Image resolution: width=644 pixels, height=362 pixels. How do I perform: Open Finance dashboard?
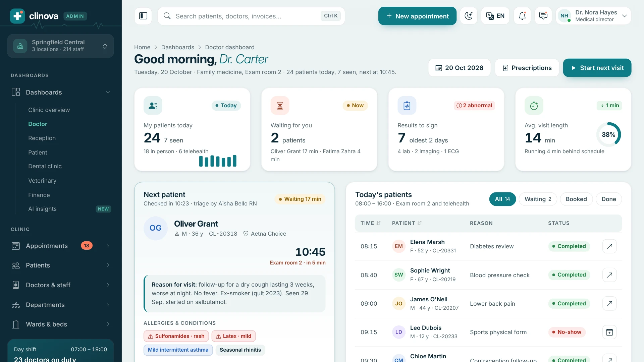click(39, 195)
